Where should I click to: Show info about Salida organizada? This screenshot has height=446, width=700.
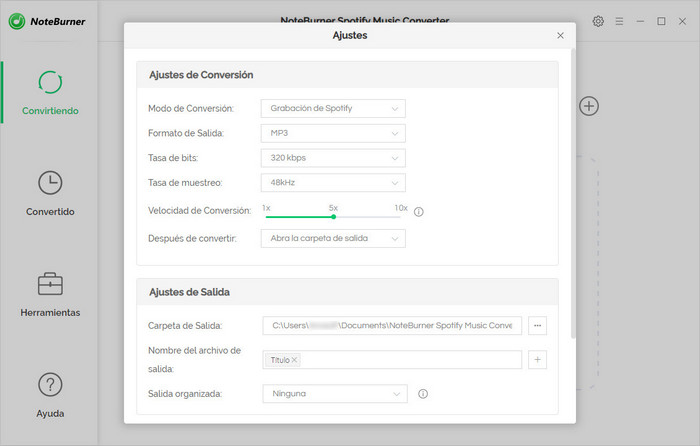[423, 394]
